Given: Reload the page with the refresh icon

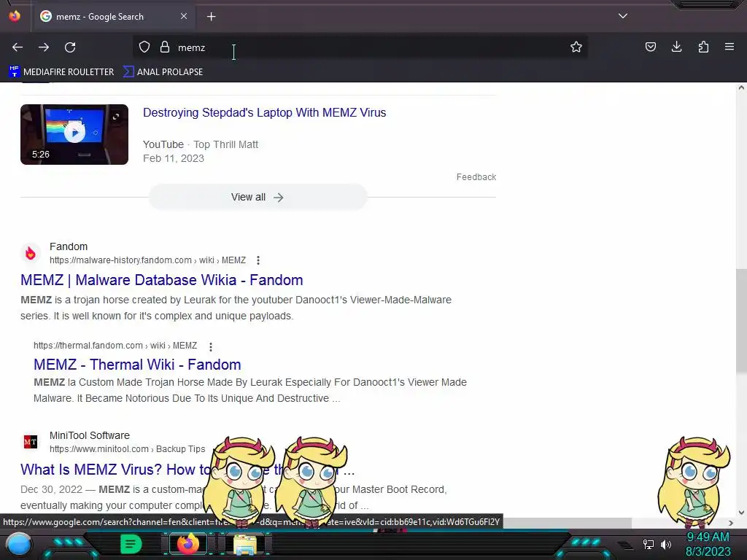Looking at the screenshot, I should point(70,47).
